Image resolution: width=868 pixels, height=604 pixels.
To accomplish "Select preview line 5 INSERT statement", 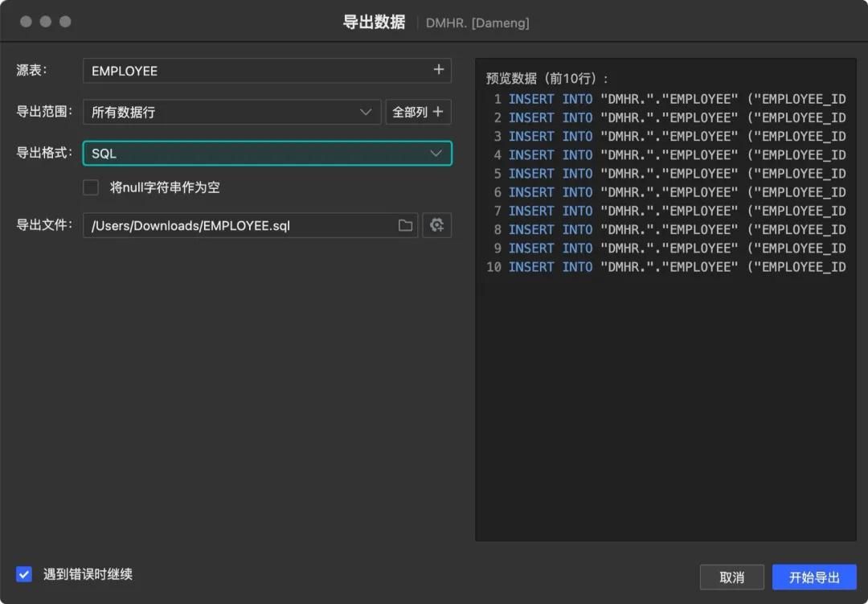I will click(677, 174).
